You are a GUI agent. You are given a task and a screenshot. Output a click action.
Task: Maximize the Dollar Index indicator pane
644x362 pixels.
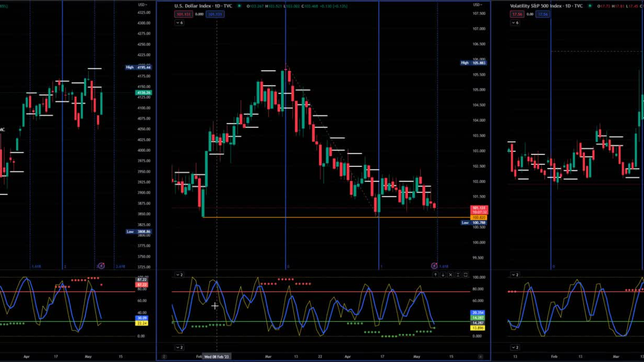tap(465, 275)
